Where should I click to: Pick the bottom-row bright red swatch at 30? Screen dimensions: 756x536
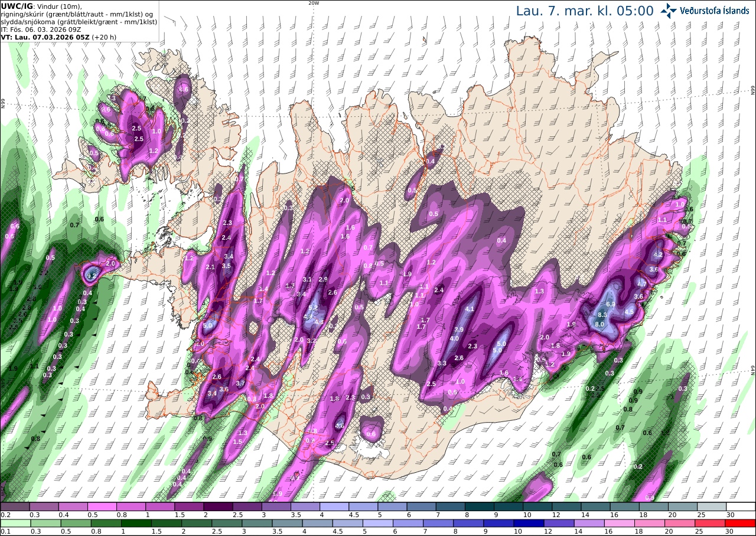741,523
